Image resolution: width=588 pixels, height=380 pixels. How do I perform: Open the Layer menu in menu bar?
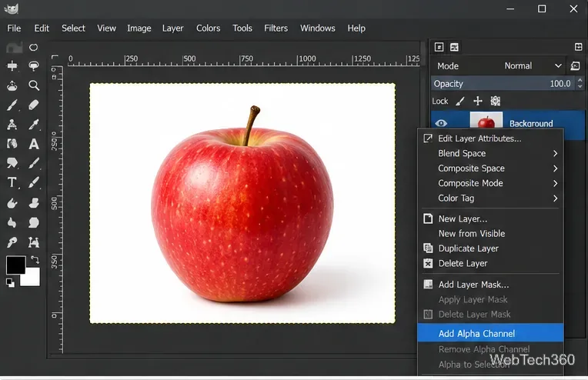(173, 28)
